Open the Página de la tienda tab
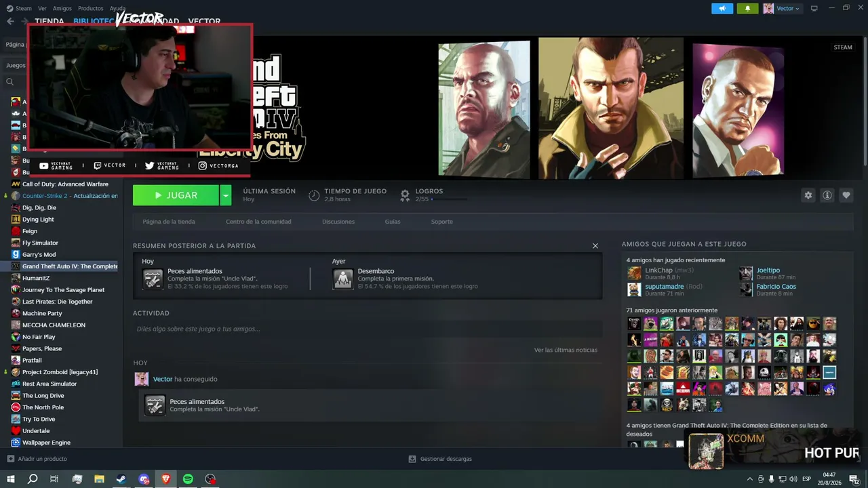 click(169, 222)
